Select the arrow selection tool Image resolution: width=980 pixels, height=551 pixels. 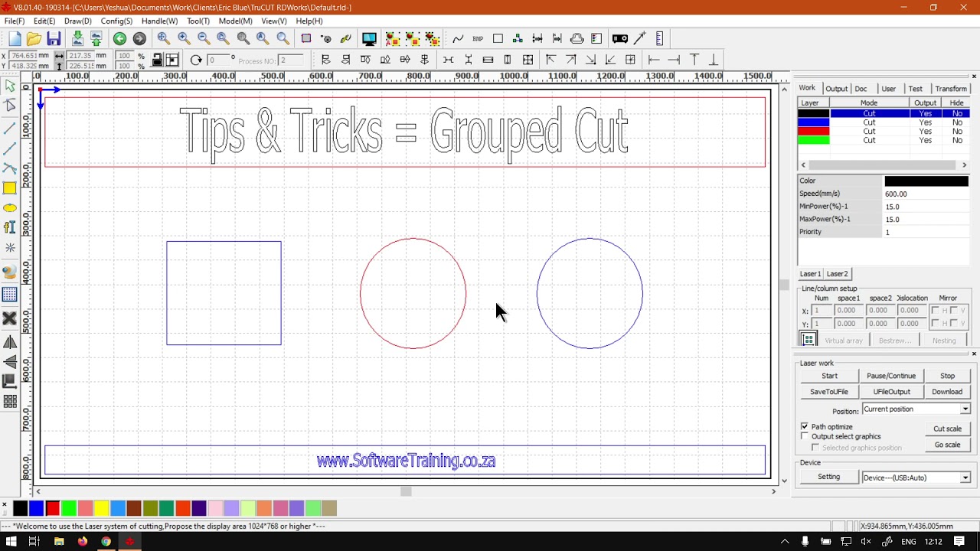pos(10,86)
